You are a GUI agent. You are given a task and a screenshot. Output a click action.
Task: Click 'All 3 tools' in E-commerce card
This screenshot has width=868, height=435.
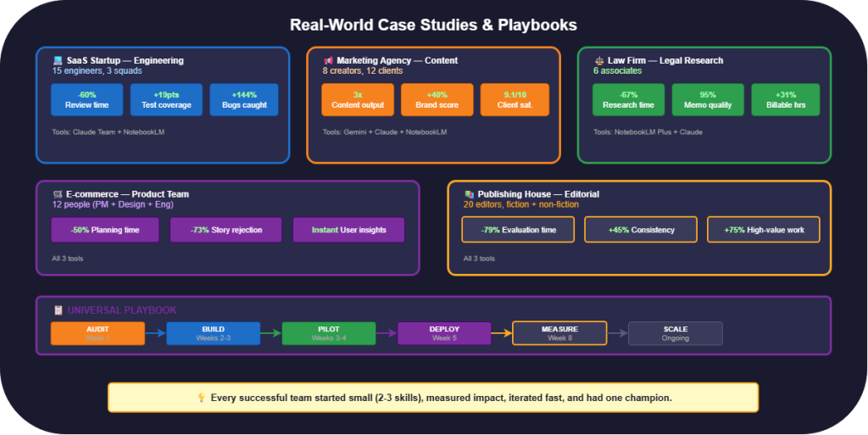pyautogui.click(x=68, y=259)
